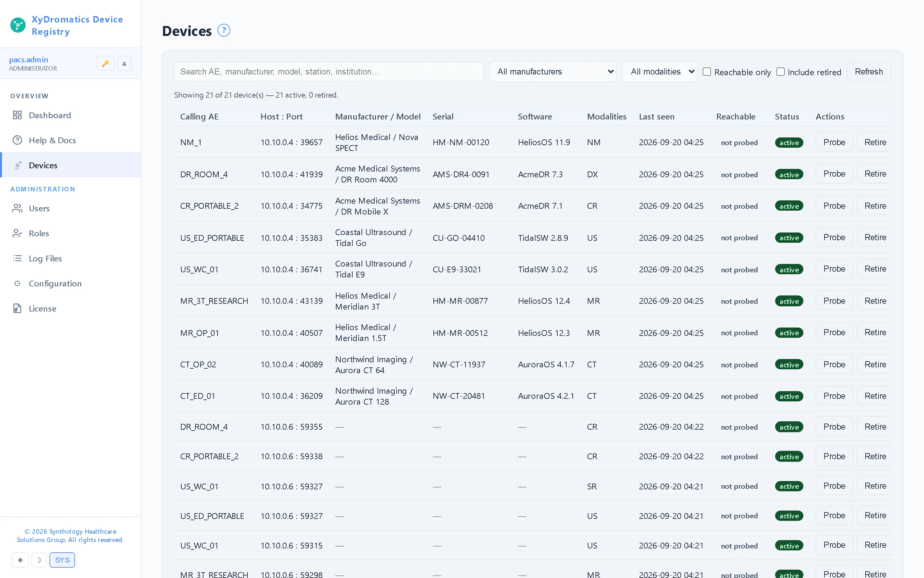
Task: Click the pacs.admin user name
Action: (x=29, y=60)
